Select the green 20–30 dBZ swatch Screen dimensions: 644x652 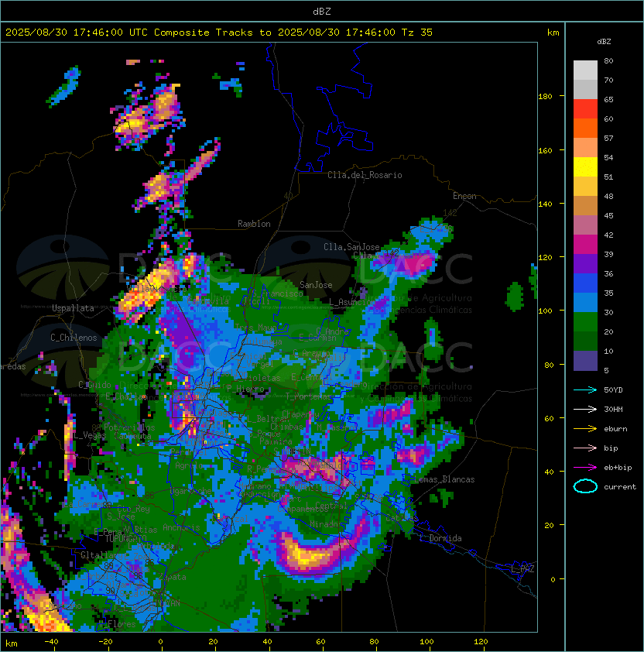(585, 322)
